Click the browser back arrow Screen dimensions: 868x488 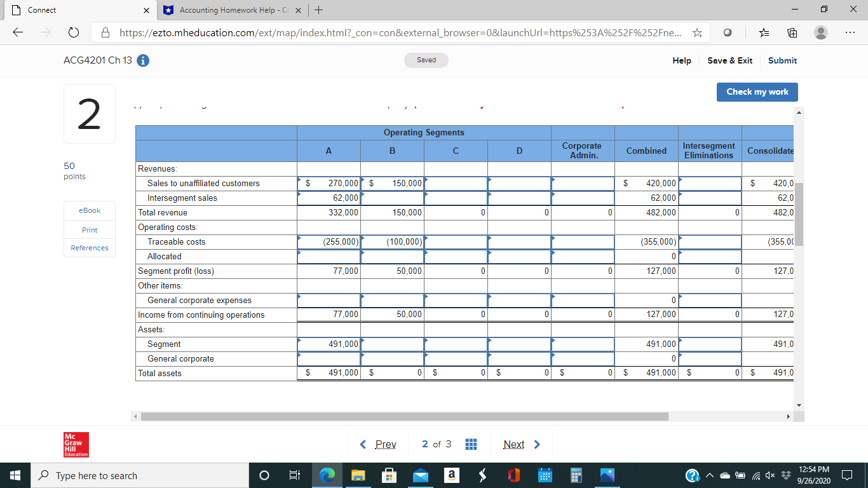(x=17, y=32)
